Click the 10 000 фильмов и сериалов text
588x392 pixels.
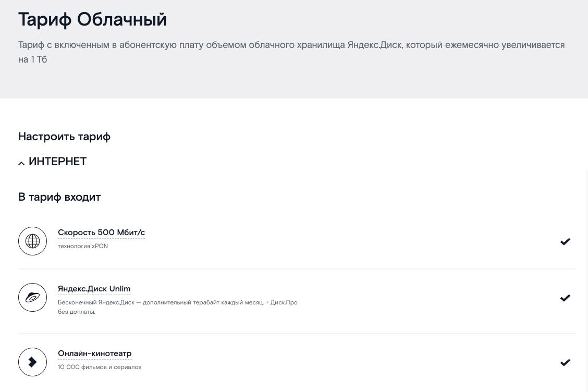pyautogui.click(x=100, y=367)
